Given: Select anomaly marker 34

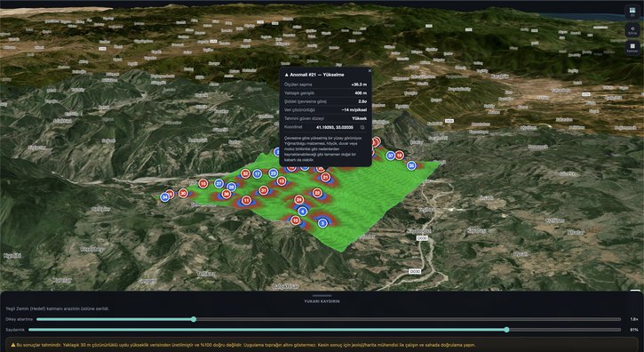Looking at the screenshot, I should tap(164, 197).
